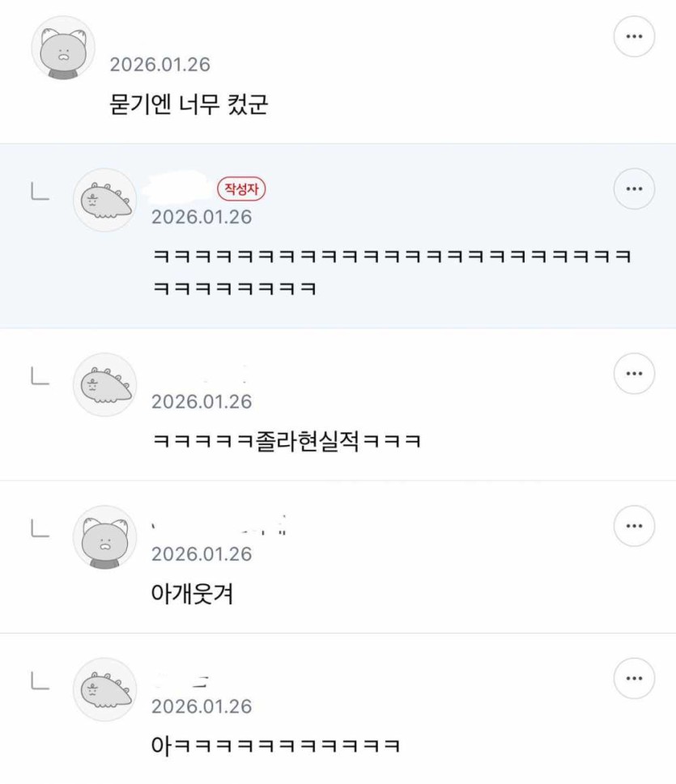Viewport: 676px width, 784px height.
Task: Open more options on the author's ㅋㅋㅋ reply
Action: tap(634, 189)
